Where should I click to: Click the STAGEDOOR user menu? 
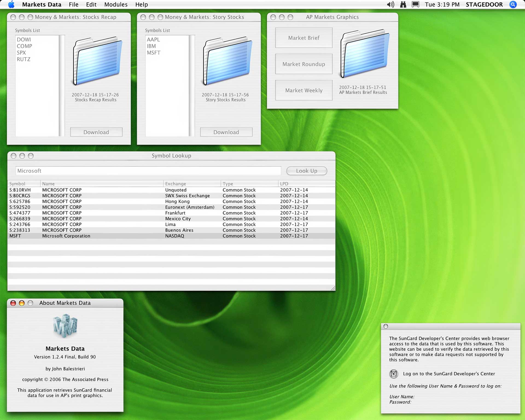click(484, 4)
